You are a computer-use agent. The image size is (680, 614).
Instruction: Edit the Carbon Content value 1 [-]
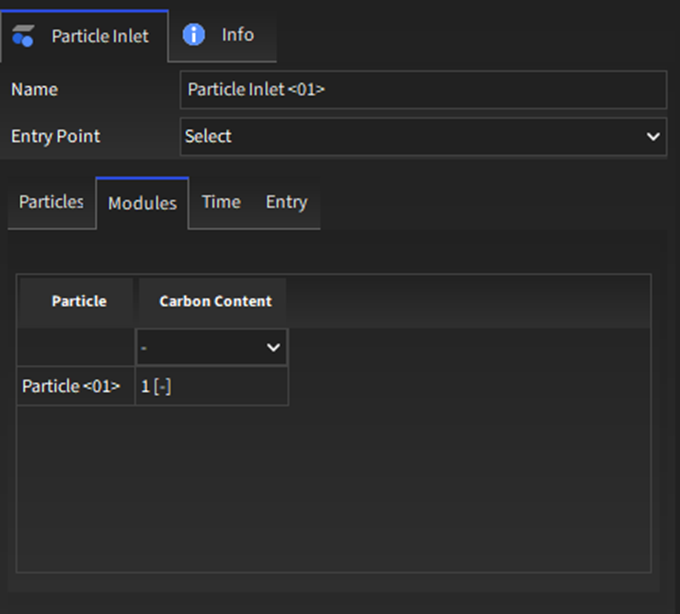coord(212,386)
